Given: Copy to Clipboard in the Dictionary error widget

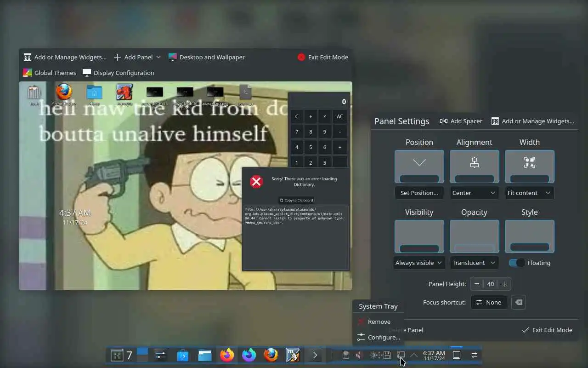Looking at the screenshot, I should (x=296, y=200).
